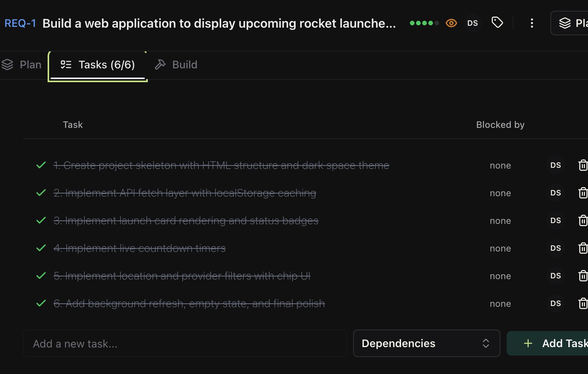Switch to the Build tab

[x=176, y=65]
